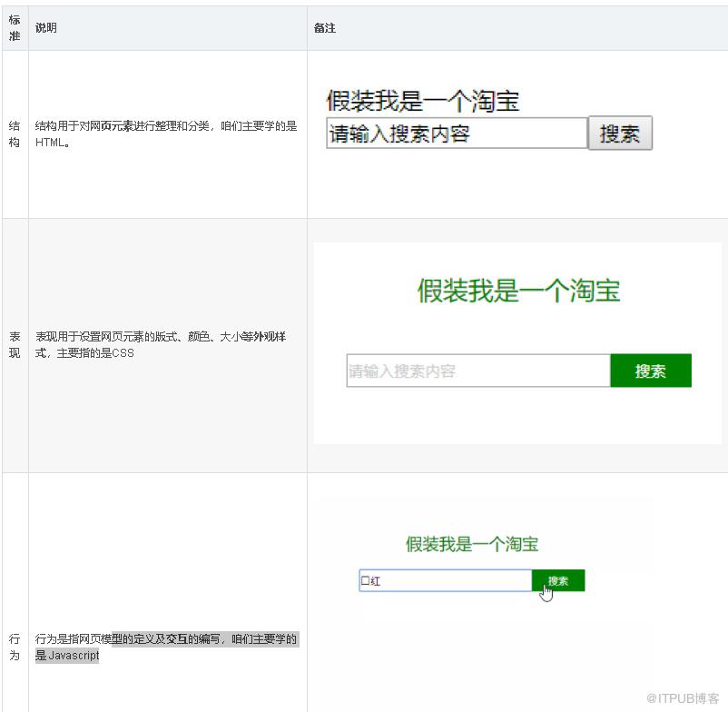
Task: Click the plain gray 搜索 button
Action: tap(620, 133)
